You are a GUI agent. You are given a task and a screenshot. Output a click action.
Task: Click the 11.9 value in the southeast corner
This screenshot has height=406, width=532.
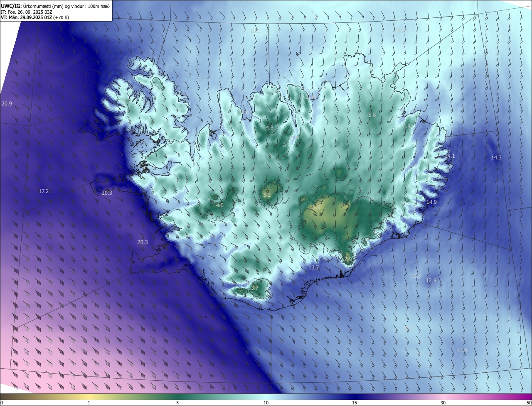[x=462, y=350]
